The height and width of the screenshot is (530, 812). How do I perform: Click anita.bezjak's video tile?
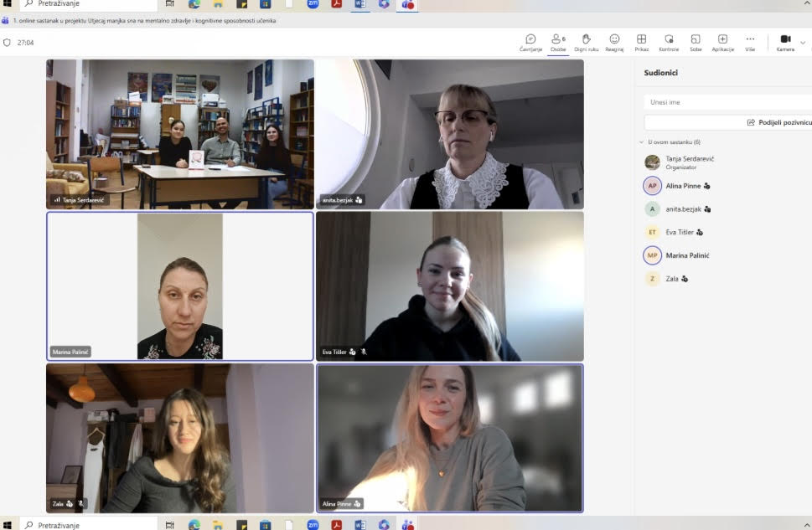pyautogui.click(x=449, y=134)
